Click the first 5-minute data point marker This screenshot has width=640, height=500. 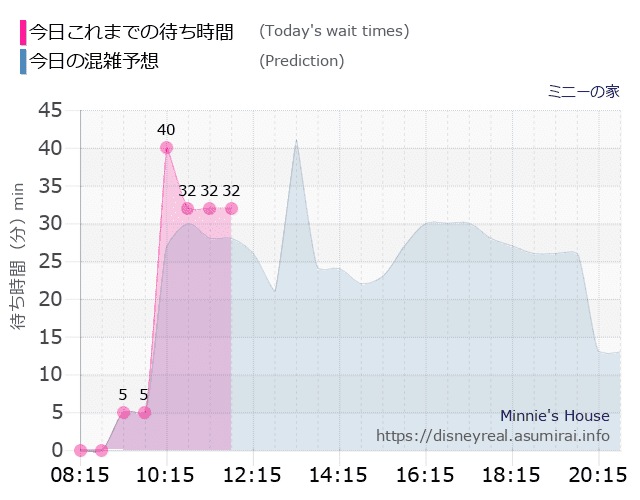(123, 412)
